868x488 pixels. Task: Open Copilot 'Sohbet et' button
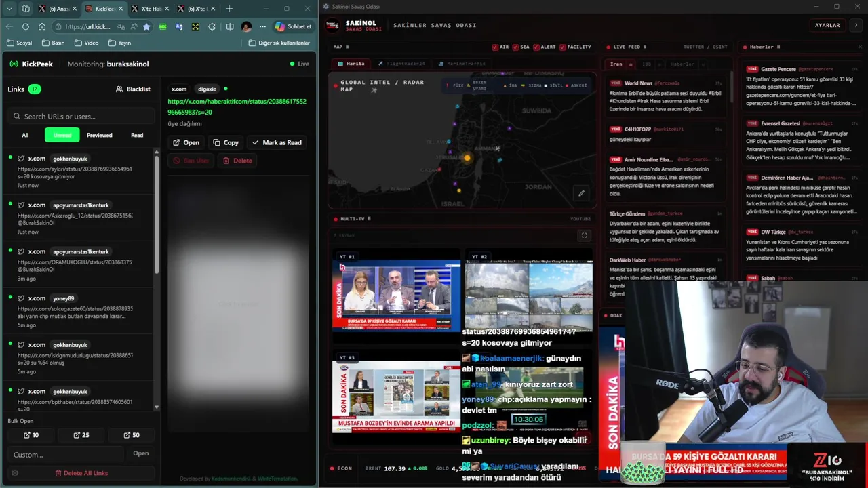point(294,26)
